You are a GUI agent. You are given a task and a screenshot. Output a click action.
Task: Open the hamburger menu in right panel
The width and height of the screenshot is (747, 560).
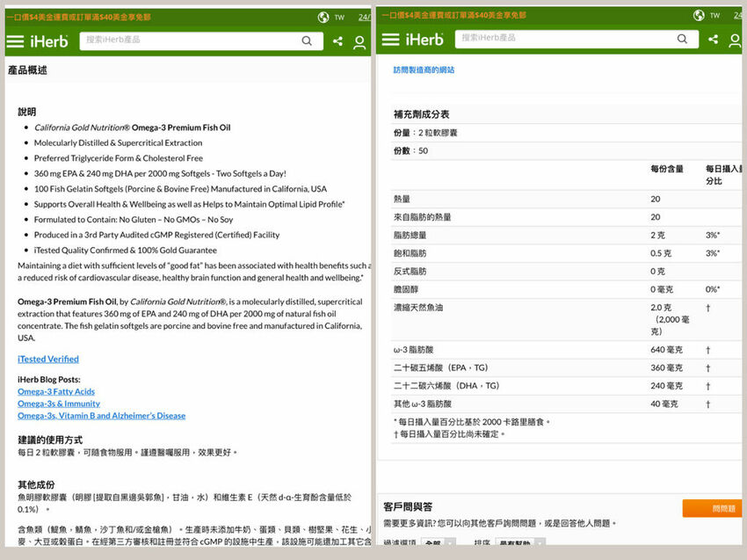pyautogui.click(x=390, y=40)
